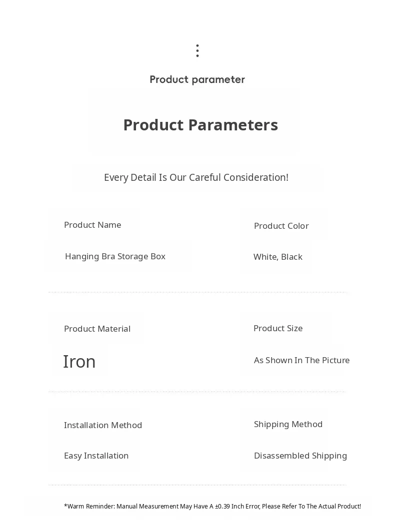Select 'As Shown In The Picture' text

click(x=301, y=360)
